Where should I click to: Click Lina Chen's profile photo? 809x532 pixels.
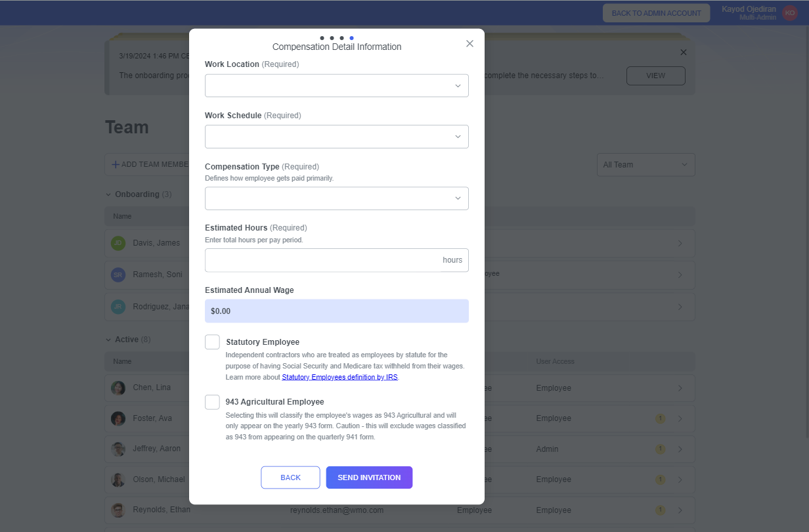[x=118, y=388]
